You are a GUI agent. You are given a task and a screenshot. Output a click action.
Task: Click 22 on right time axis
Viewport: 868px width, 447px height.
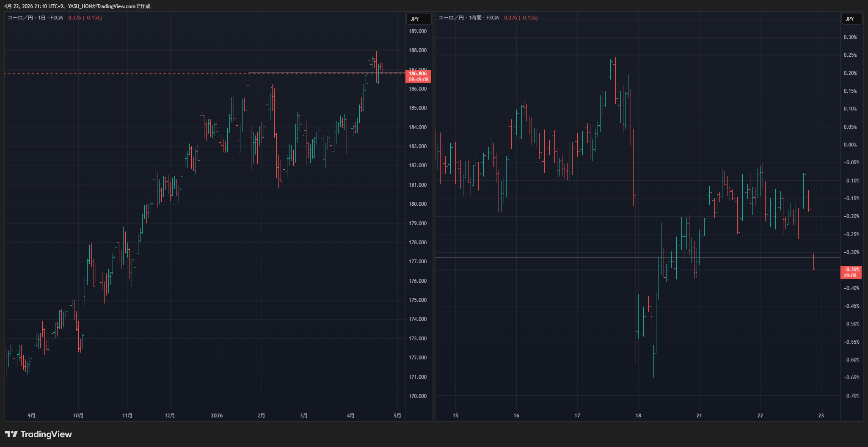760,416
